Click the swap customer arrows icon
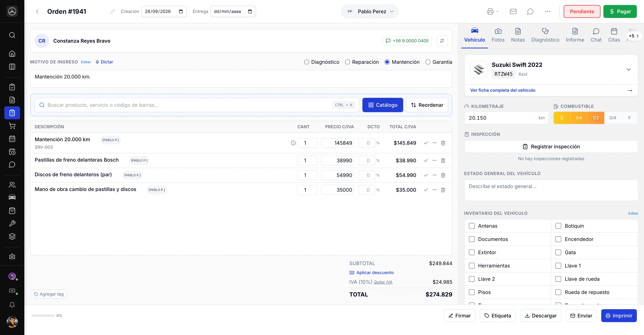 click(442, 41)
